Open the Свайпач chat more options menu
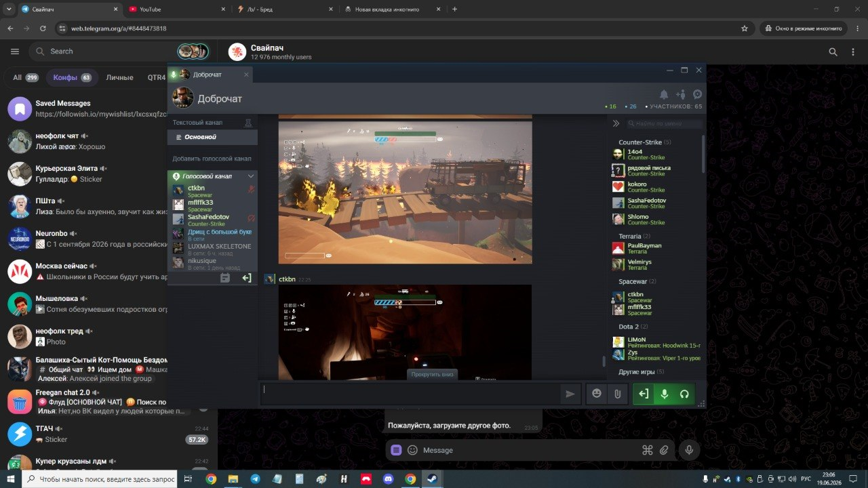The height and width of the screenshot is (488, 868). click(x=852, y=52)
